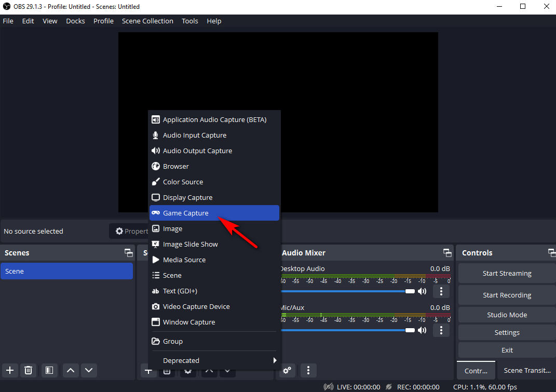Mute Desktop Audio speaker icon
Screen dimensions: 556x392
click(422, 292)
